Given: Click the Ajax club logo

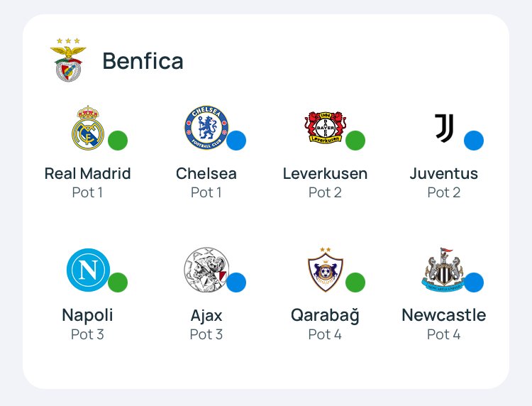Looking at the screenshot, I should tap(206, 270).
